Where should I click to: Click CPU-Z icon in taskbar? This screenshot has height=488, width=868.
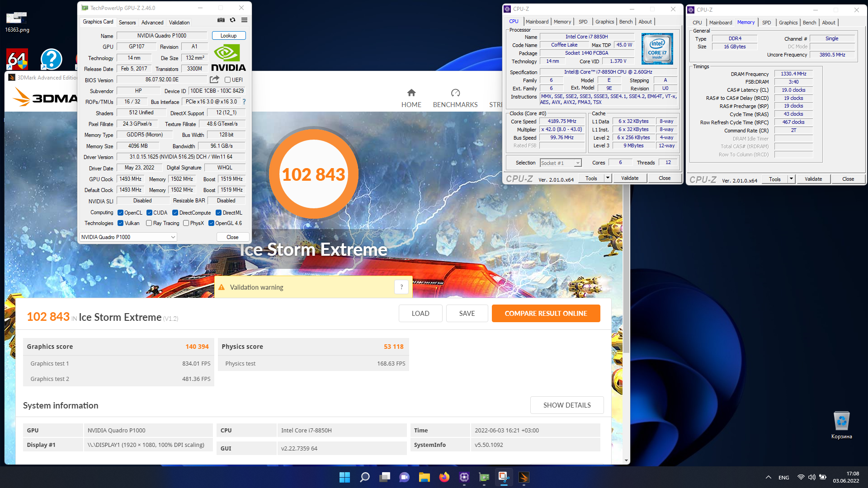point(464,477)
